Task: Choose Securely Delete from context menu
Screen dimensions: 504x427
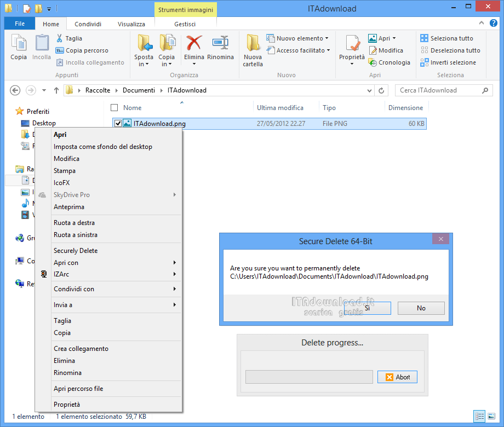Action: (116, 251)
